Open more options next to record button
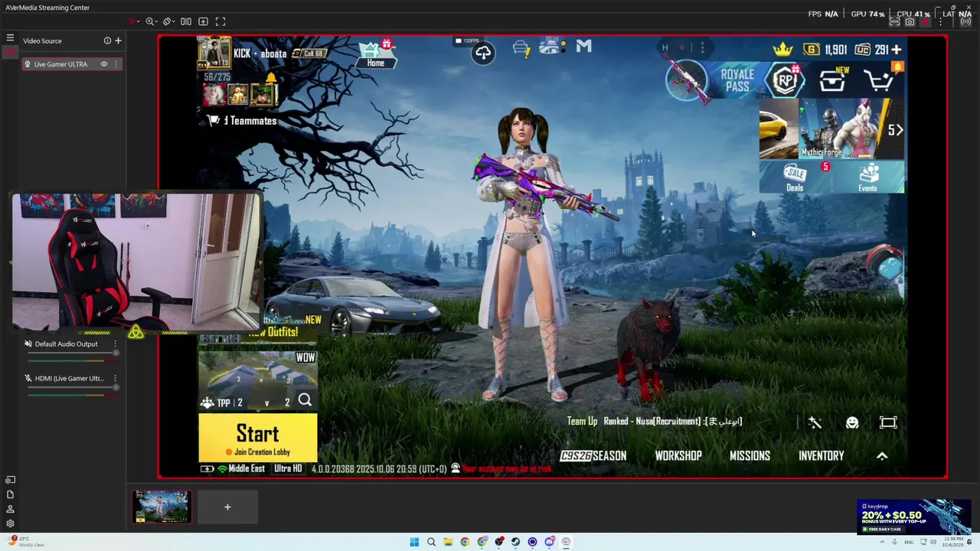The image size is (980, 551). coord(941,22)
